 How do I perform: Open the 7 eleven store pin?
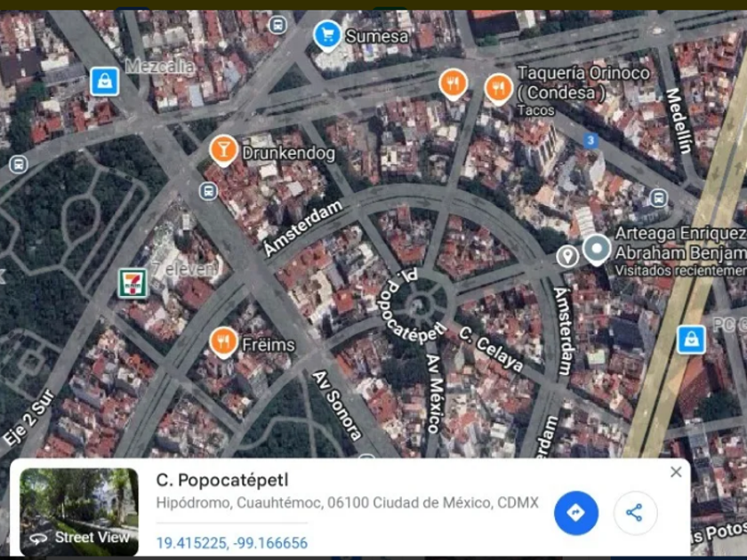tap(133, 284)
